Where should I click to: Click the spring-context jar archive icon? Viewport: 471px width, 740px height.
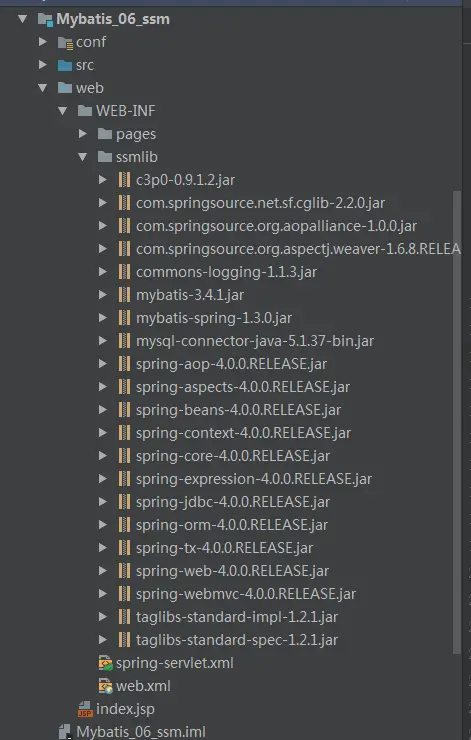click(x=125, y=433)
